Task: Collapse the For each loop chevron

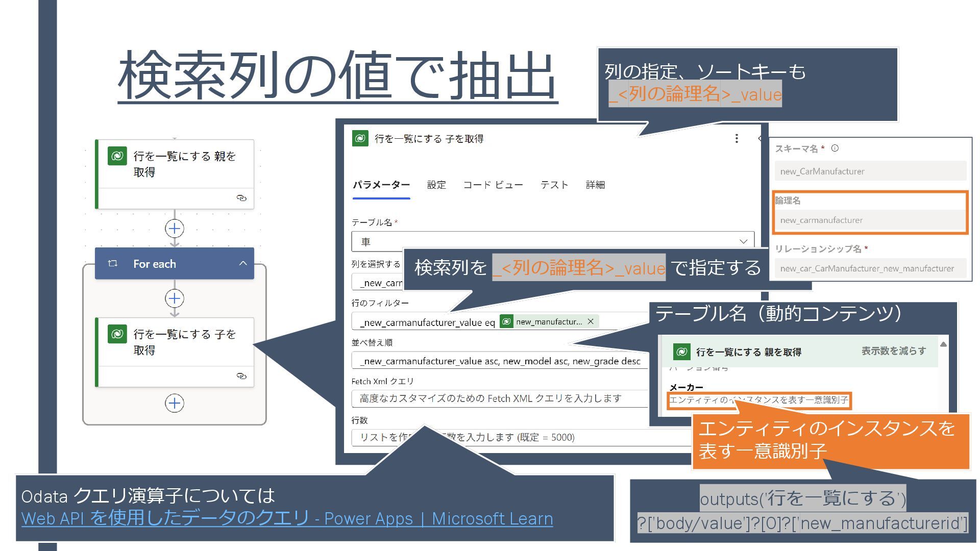Action: pos(243,263)
